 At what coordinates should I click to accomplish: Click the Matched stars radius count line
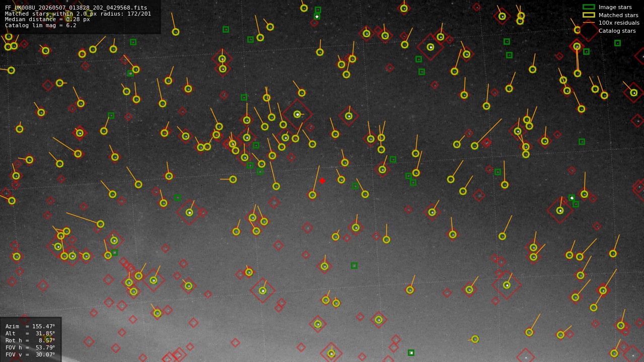(x=78, y=14)
